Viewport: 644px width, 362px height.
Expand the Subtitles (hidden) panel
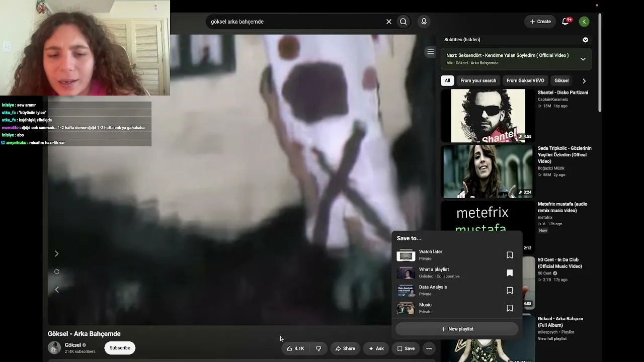585,40
